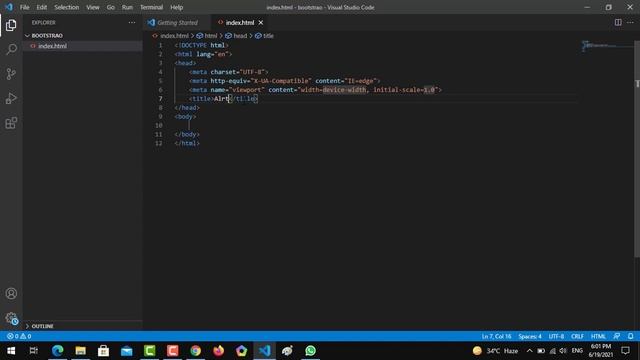640x360 pixels.
Task: Open WhatsApp from taskbar
Action: point(310,351)
